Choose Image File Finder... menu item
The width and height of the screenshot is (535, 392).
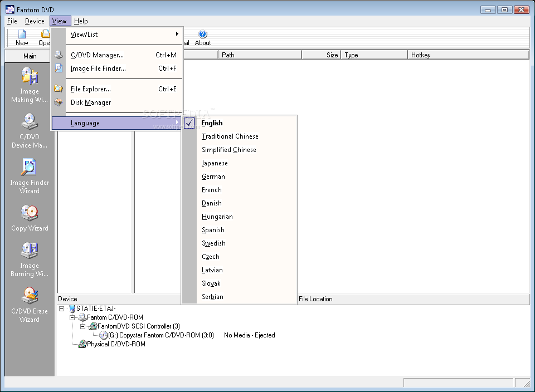click(116, 68)
